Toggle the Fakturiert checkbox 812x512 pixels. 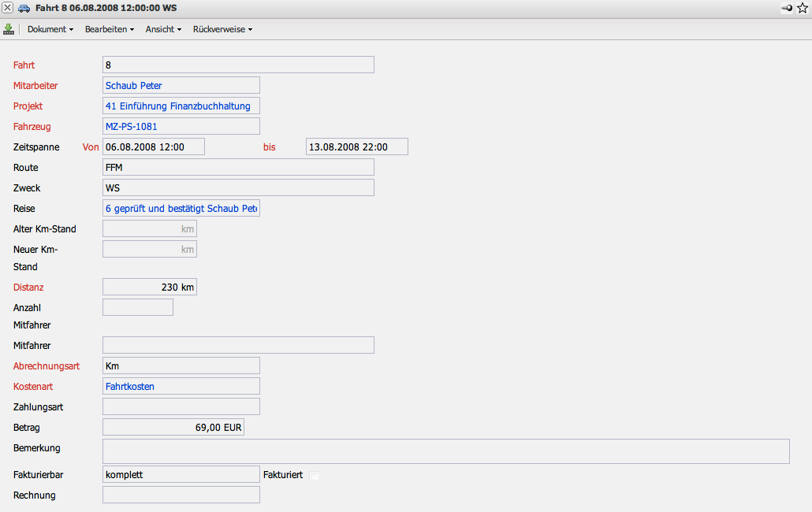pos(315,475)
